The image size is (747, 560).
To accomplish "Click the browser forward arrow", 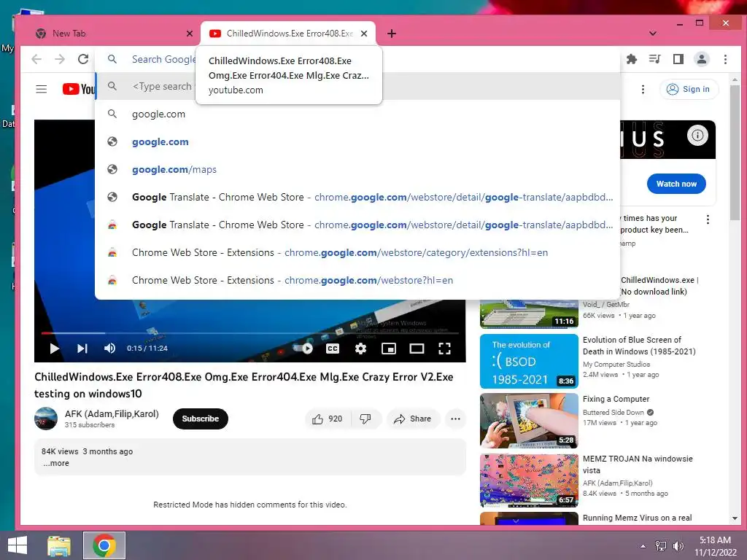I will (x=60, y=59).
